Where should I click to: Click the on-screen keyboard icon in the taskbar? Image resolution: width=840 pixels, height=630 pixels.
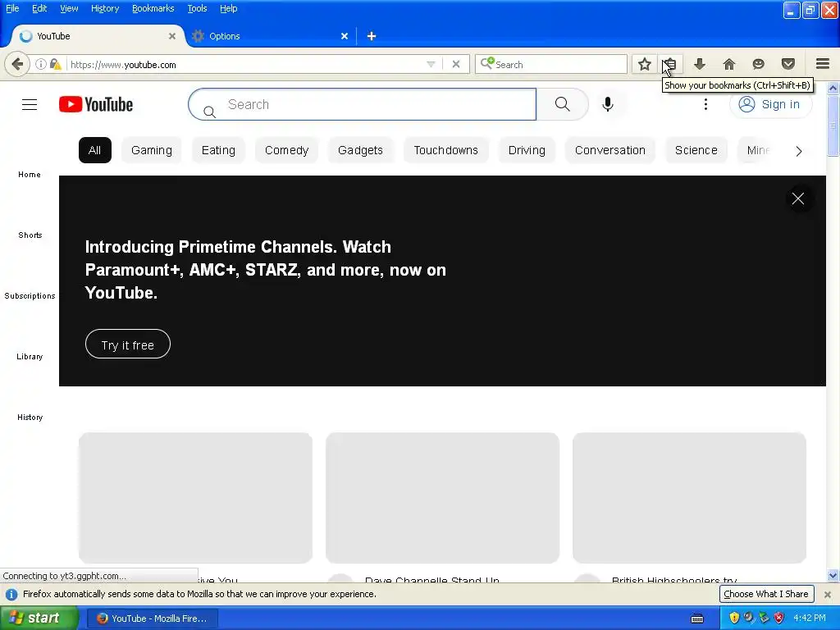point(697,619)
